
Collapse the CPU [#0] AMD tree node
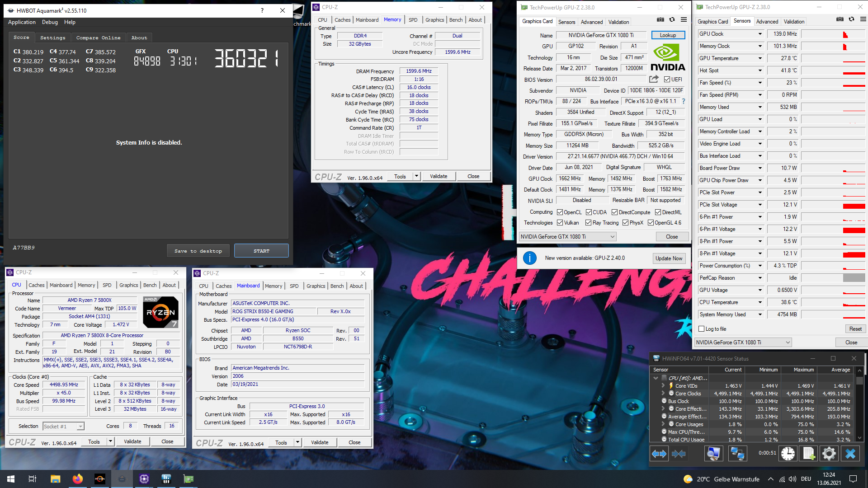pyautogui.click(x=656, y=378)
